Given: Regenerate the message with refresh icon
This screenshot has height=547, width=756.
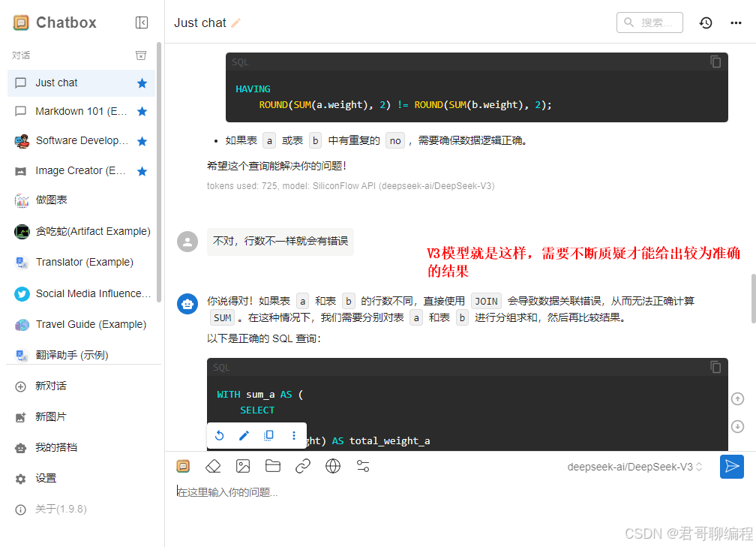Looking at the screenshot, I should pos(219,435).
